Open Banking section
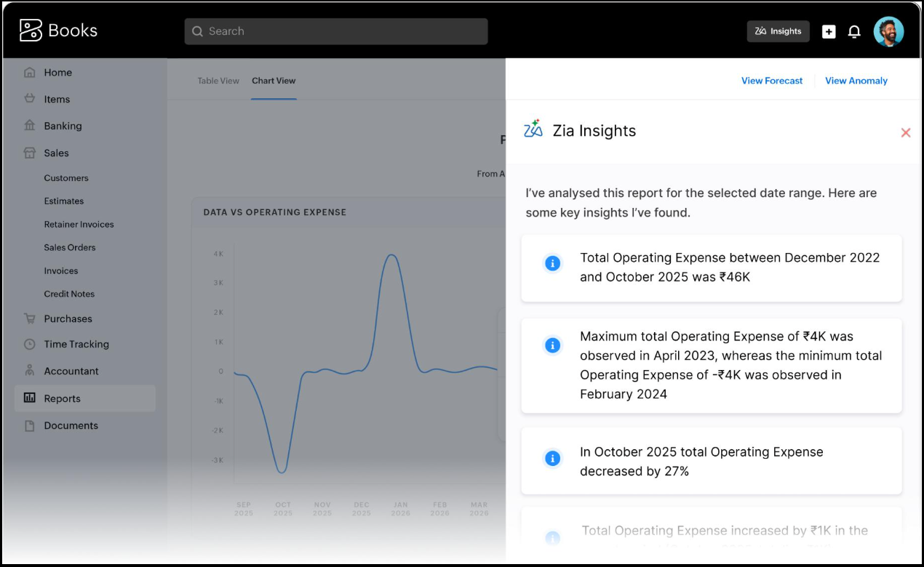Screen dimensions: 924x567 [63, 126]
